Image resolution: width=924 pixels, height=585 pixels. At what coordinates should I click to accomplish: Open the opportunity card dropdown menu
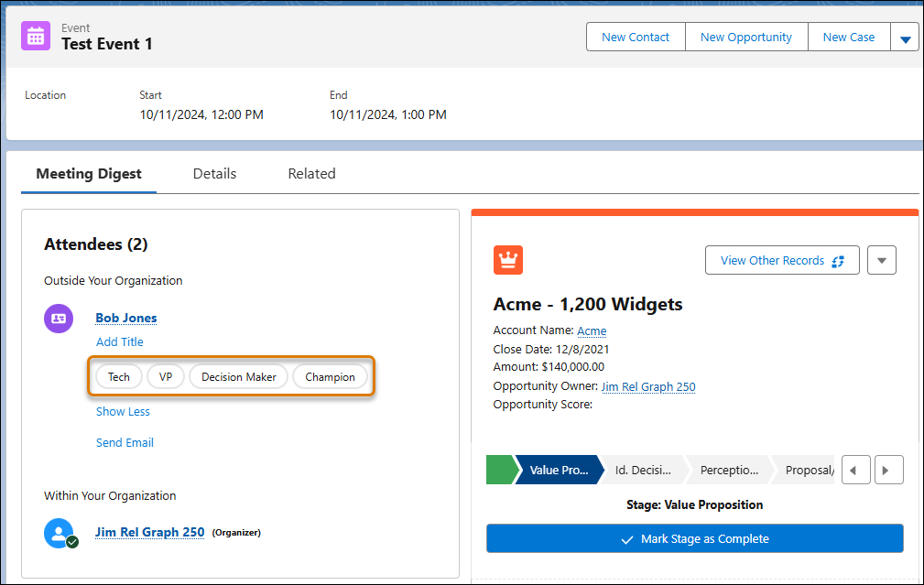click(882, 260)
